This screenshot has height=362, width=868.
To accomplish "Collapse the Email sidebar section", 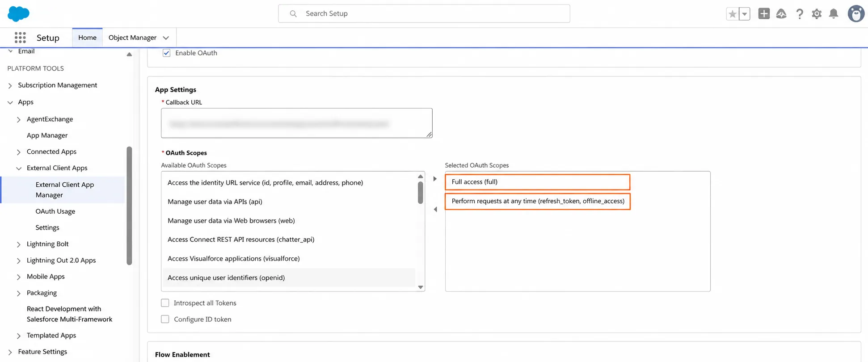I will (10, 51).
